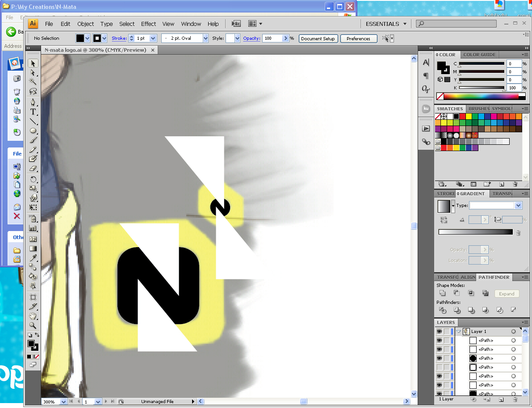The width and height of the screenshot is (532, 408).
Task: Delete selection using Layers panel trash icon
Action: (x=515, y=400)
